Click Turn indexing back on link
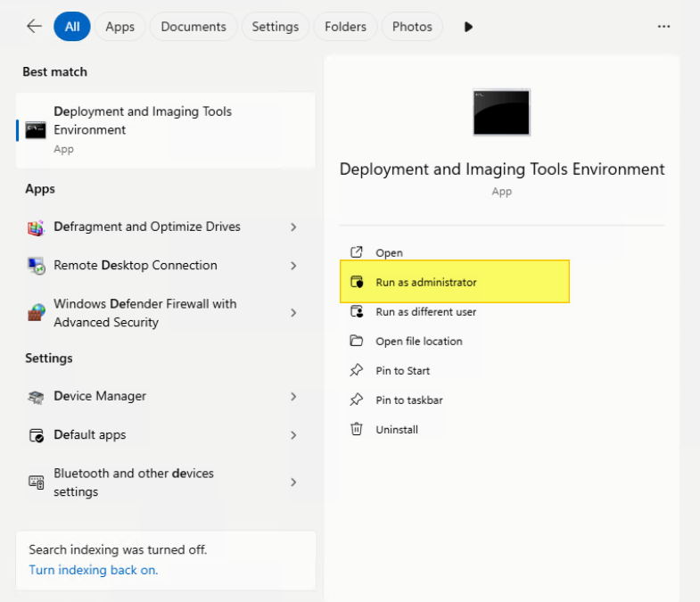The width and height of the screenshot is (700, 602). (94, 570)
